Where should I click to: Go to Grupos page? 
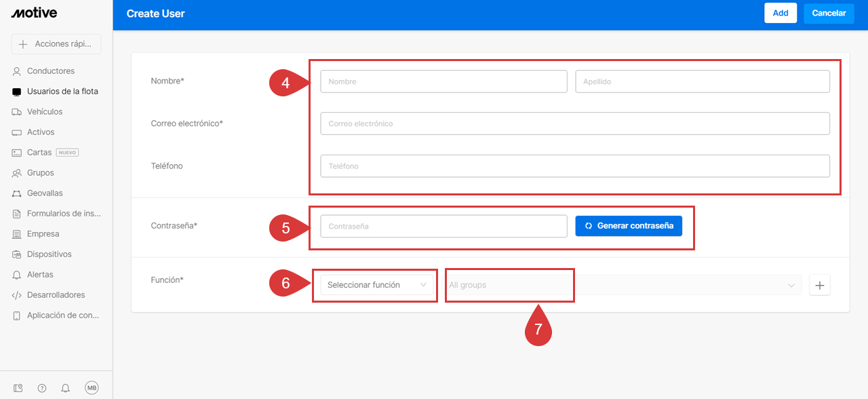41,173
